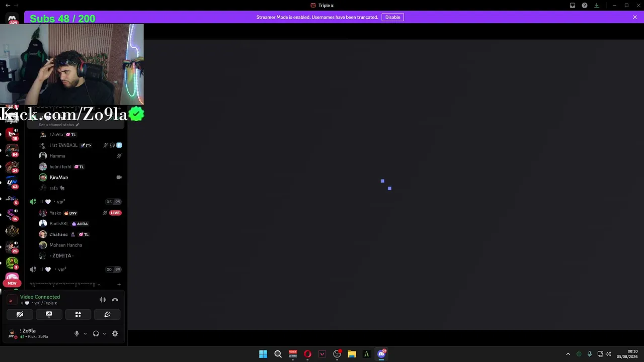
Task: Open the Windows Start menu
Action: click(x=263, y=354)
